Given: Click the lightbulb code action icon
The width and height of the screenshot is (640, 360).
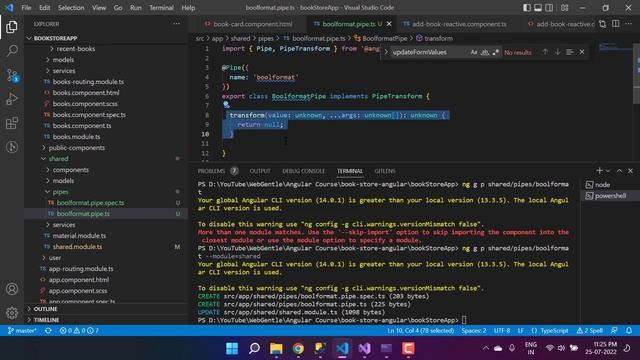Looking at the screenshot, I should (226, 105).
